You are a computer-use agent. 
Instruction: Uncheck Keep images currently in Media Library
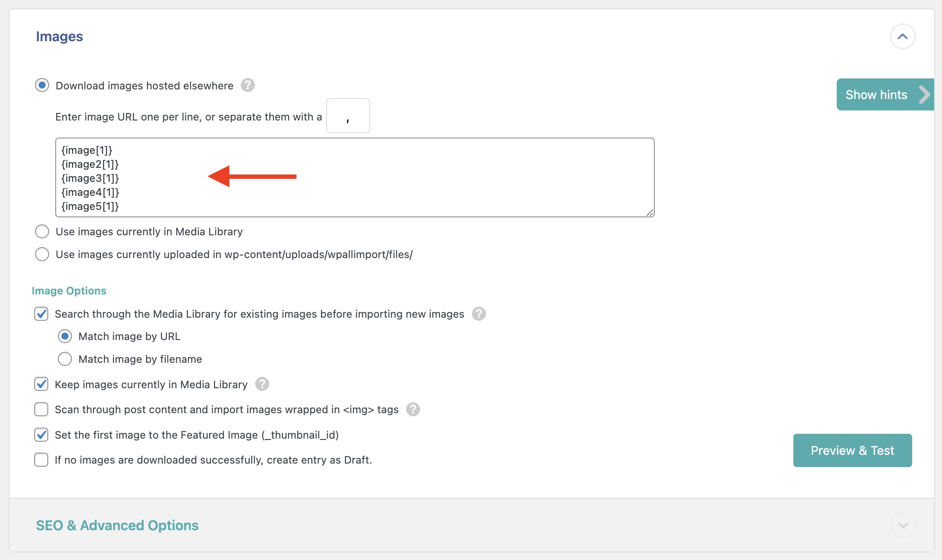point(41,384)
